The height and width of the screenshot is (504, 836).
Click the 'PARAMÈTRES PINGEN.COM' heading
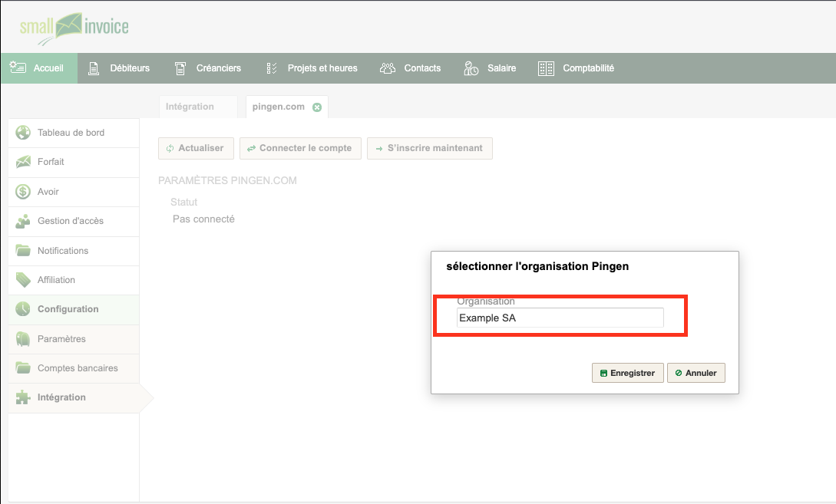pos(228,180)
